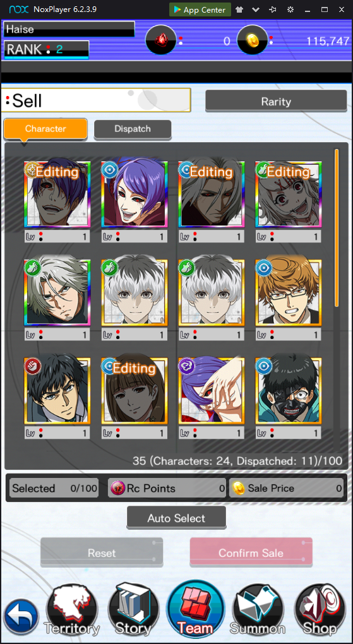Open NoxPlayer settings gear icon

pos(290,9)
